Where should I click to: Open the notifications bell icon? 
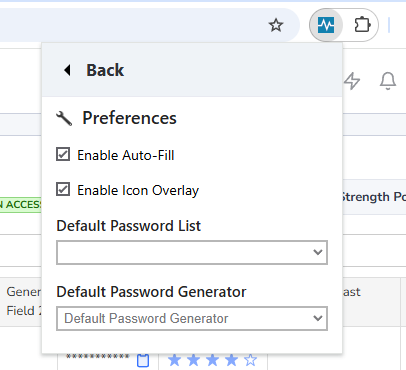coord(388,81)
